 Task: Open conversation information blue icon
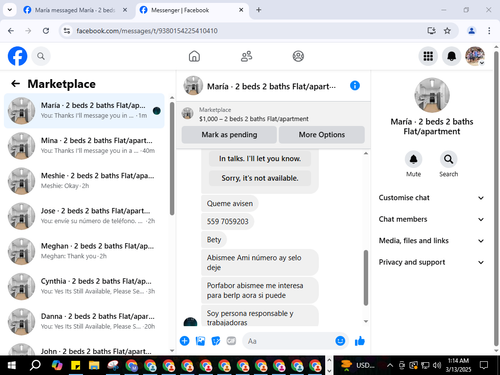[x=355, y=86]
